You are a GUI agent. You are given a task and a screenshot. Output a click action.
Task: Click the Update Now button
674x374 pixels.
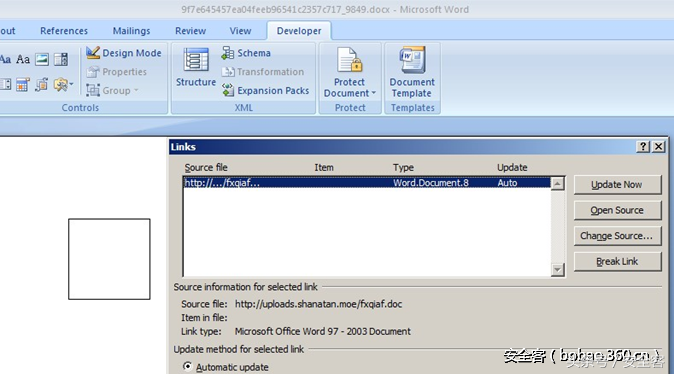(617, 184)
